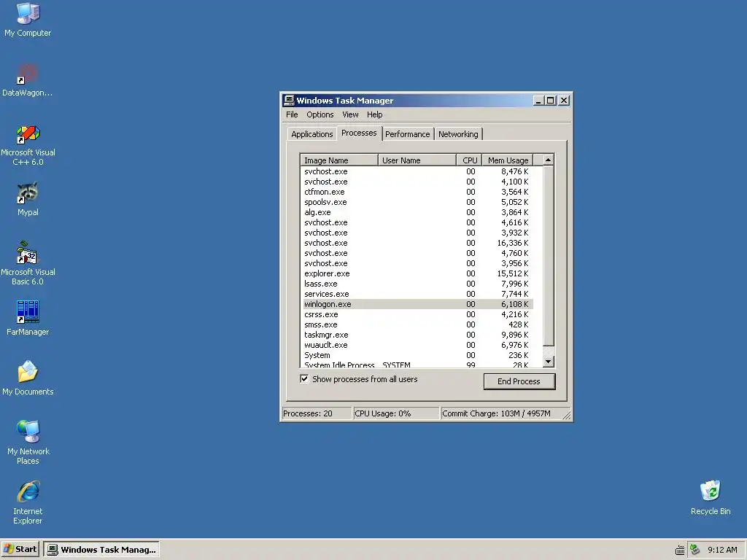This screenshot has height=560, width=747.
Task: Select the ctfmon.exe process row
Action: pos(417,192)
